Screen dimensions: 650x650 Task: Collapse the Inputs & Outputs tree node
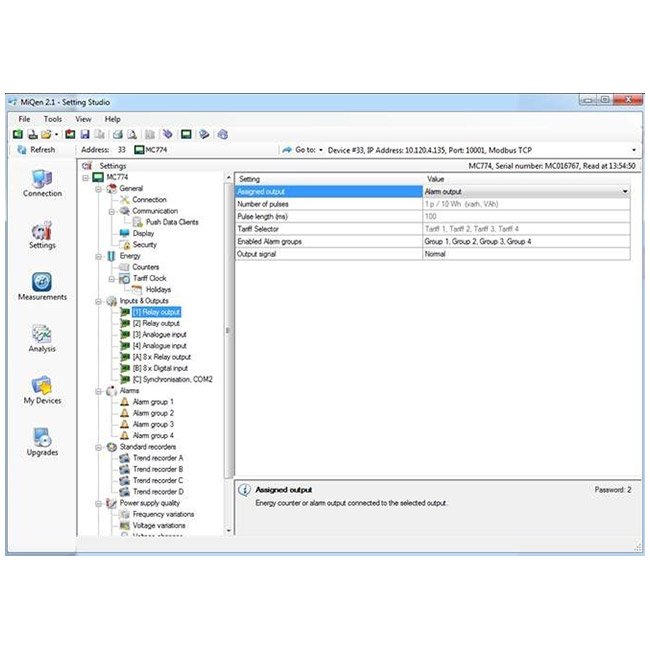(x=98, y=301)
